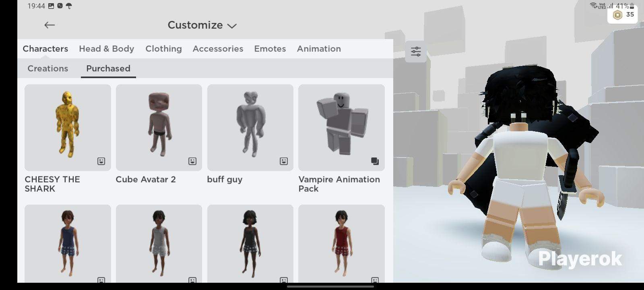Go to the Animation tab
The image size is (644, 290).
coord(319,49)
